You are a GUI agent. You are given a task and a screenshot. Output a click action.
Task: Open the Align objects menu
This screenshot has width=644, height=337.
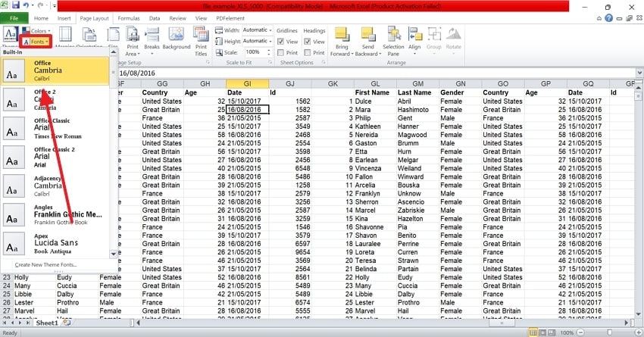[414, 40]
